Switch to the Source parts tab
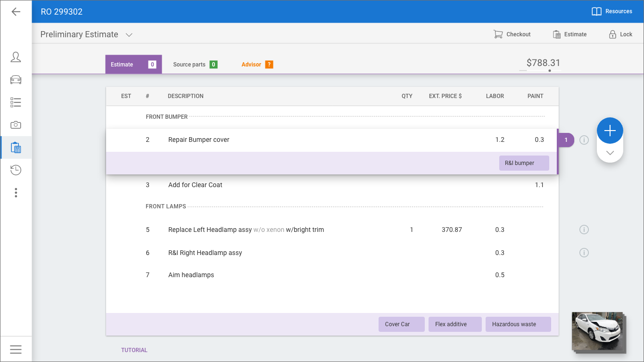The height and width of the screenshot is (362, 644). [195, 65]
